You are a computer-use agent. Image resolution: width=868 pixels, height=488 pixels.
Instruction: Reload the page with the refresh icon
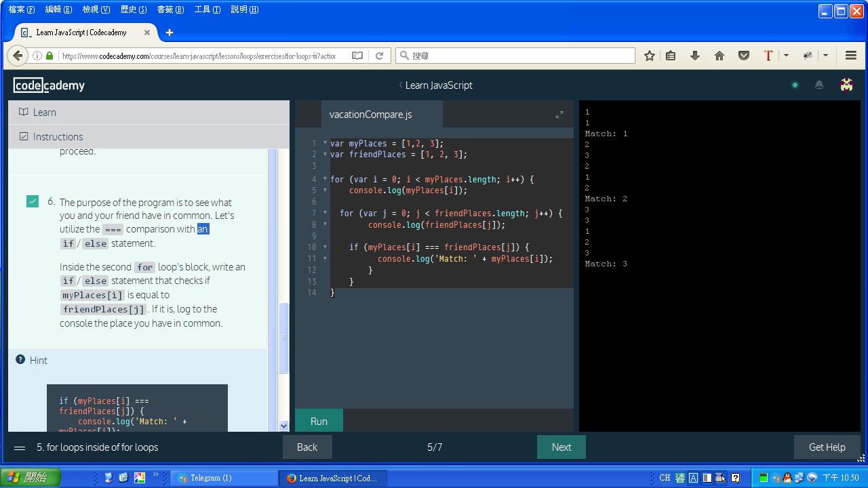pyautogui.click(x=380, y=56)
